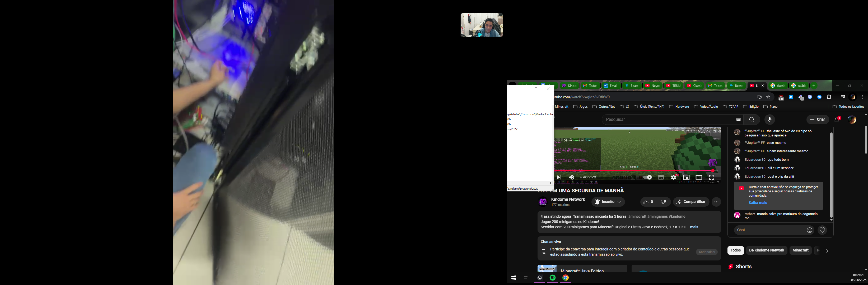Open the Chrome extensions puzzle icon
This screenshot has width=868, height=285.
click(829, 97)
